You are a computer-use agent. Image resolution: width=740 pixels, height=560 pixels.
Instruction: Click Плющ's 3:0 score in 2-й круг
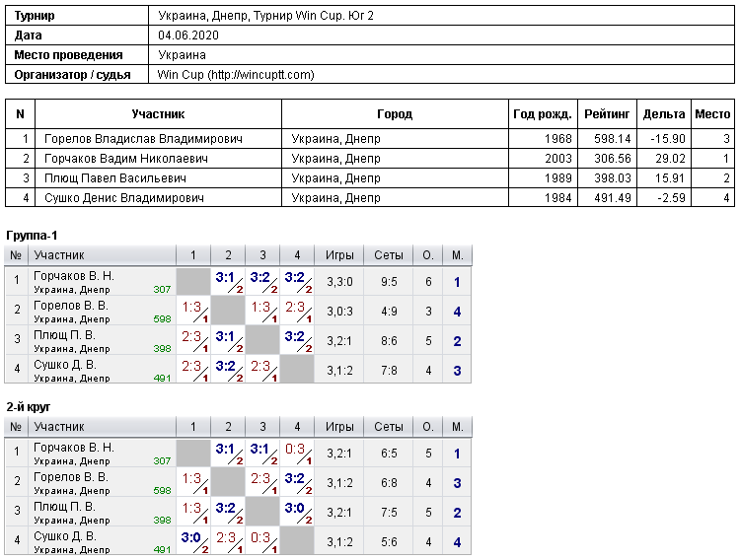(x=297, y=512)
